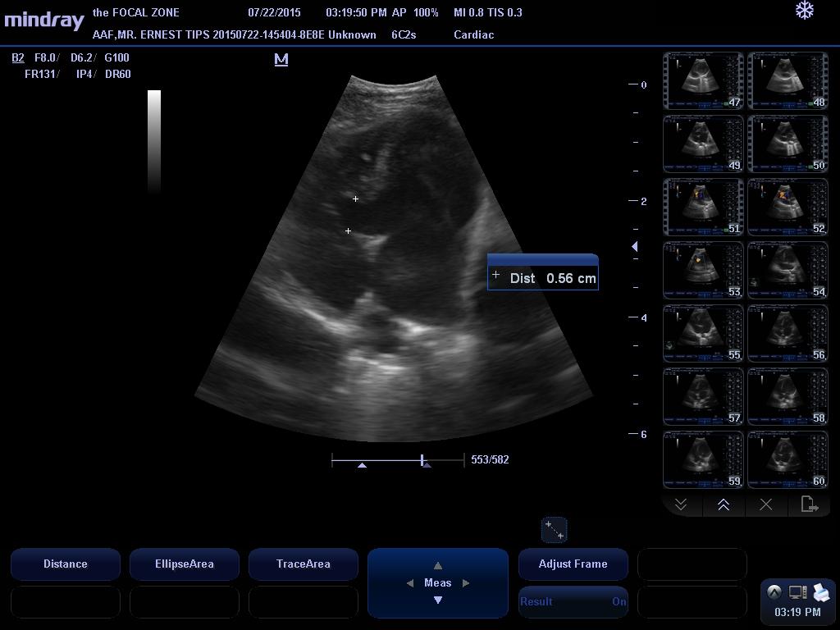Click the right arrow next to Meas
This screenshot has width=840, height=630.
466,582
